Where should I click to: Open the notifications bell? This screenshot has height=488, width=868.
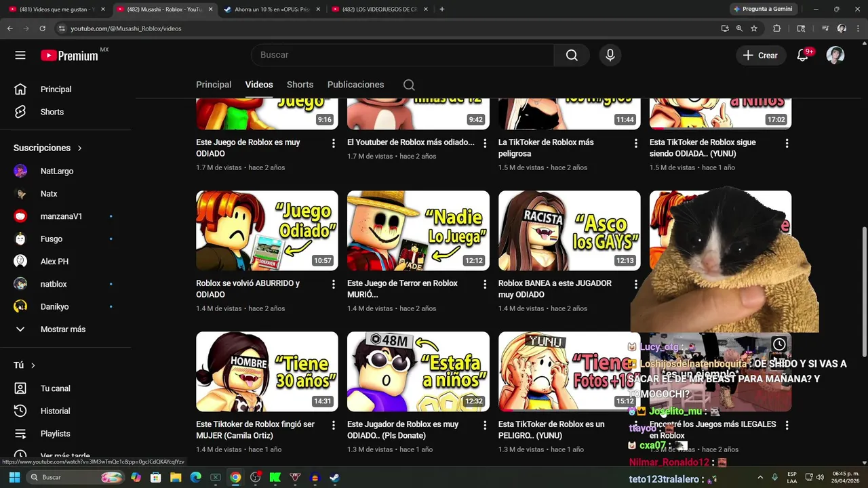802,56
